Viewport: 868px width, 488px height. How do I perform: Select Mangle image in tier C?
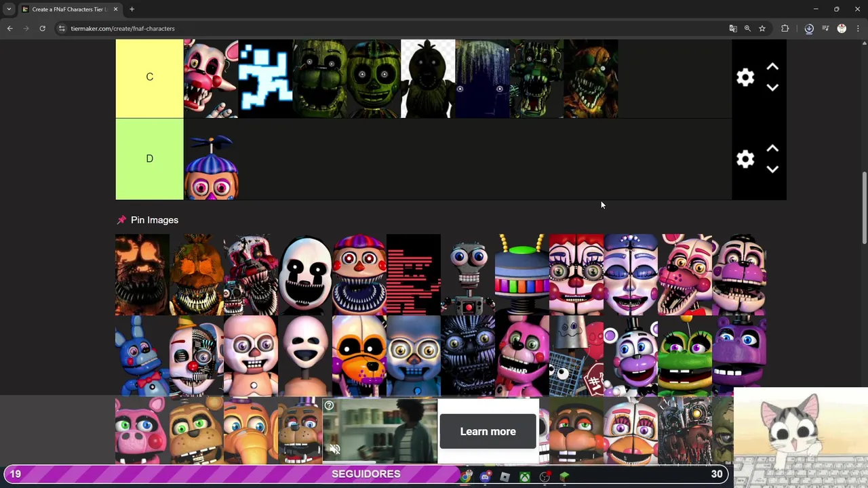[211, 79]
